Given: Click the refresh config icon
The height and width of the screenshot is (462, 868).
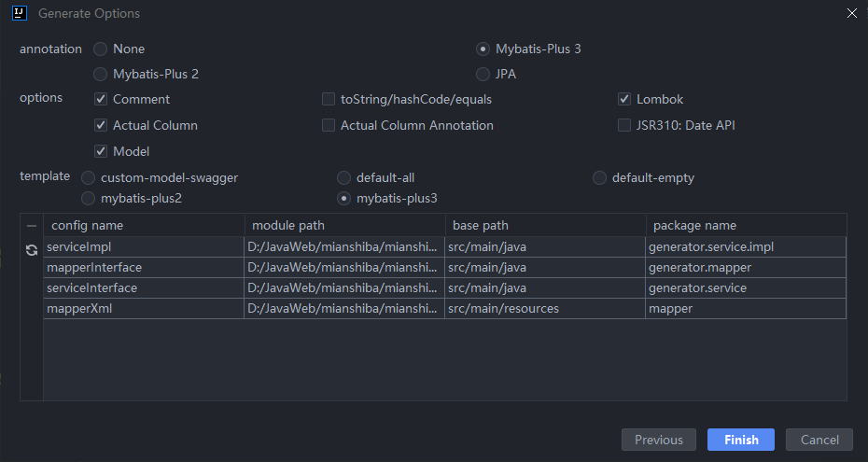Looking at the screenshot, I should coord(32,250).
